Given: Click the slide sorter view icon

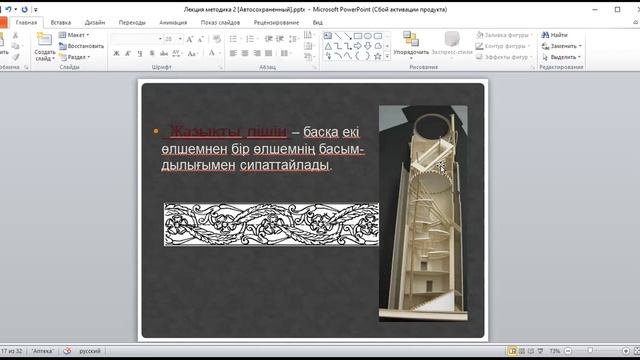Looking at the screenshot, I should tap(522, 351).
